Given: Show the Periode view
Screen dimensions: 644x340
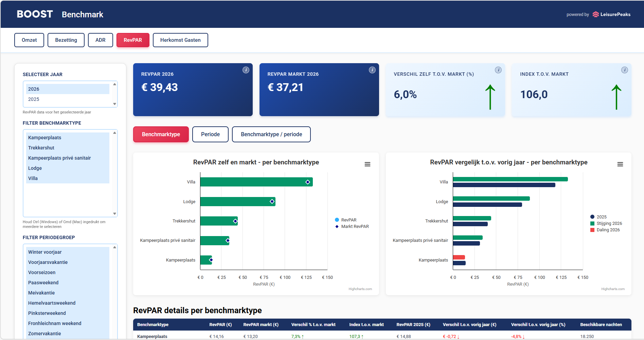Looking at the screenshot, I should pyautogui.click(x=210, y=135).
